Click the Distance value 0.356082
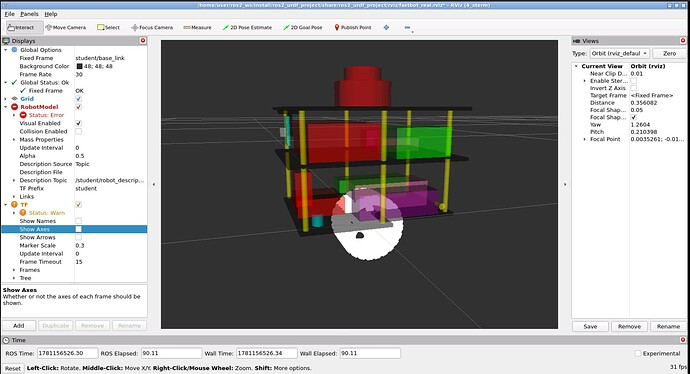 [x=644, y=103]
